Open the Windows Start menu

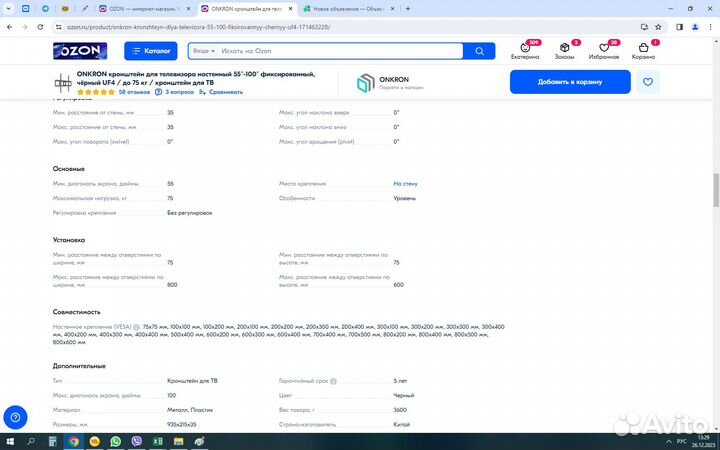click(9, 442)
